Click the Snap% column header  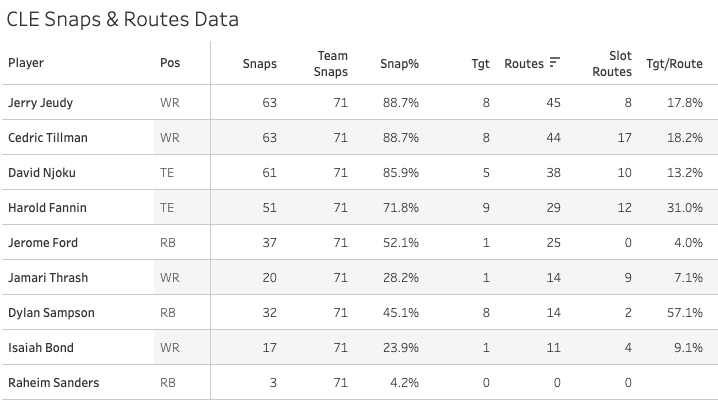(399, 64)
